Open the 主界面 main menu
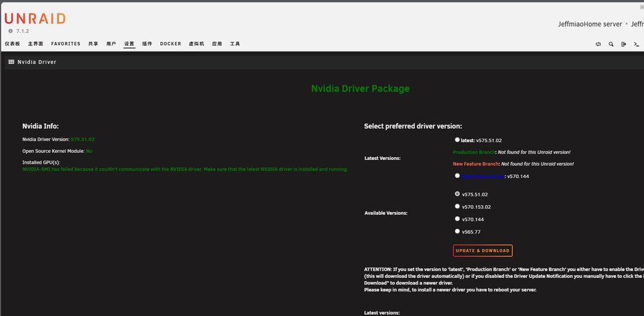 coord(35,44)
